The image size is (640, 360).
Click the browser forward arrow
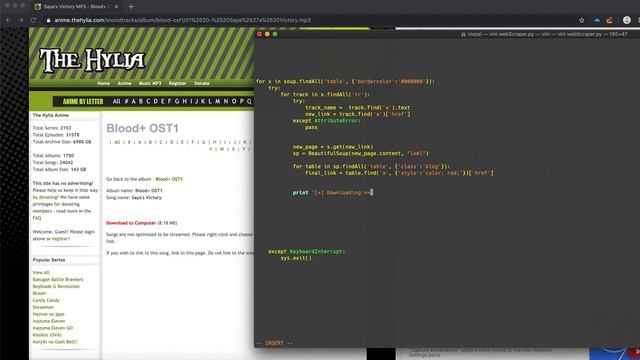point(21,20)
